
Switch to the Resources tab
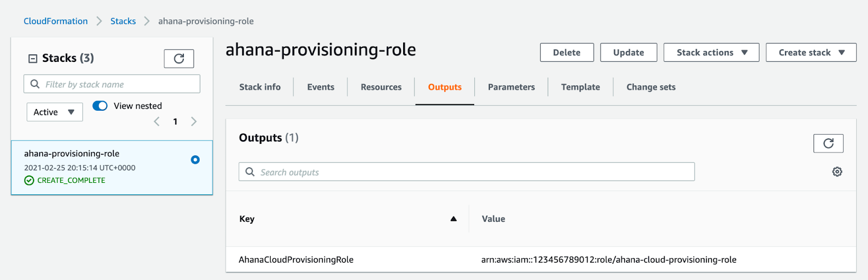pos(381,87)
